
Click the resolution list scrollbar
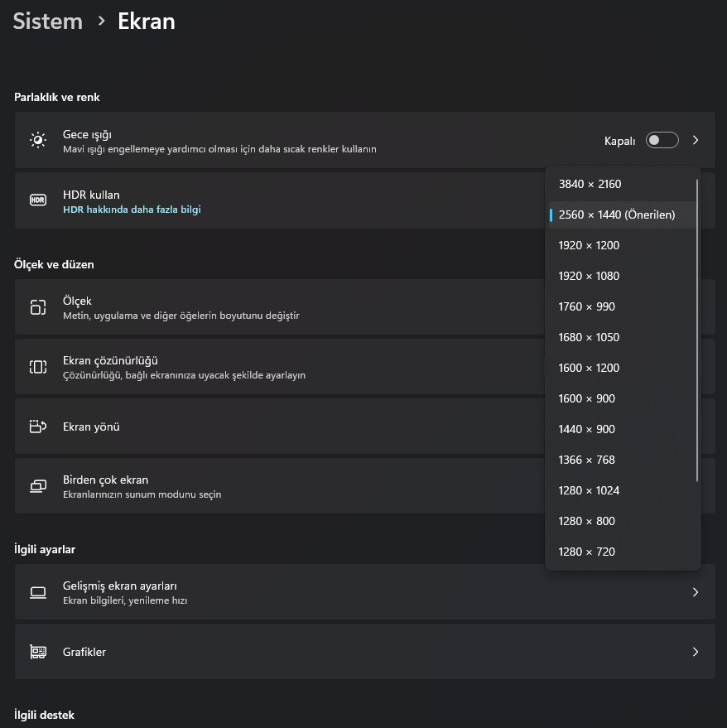coord(697,331)
